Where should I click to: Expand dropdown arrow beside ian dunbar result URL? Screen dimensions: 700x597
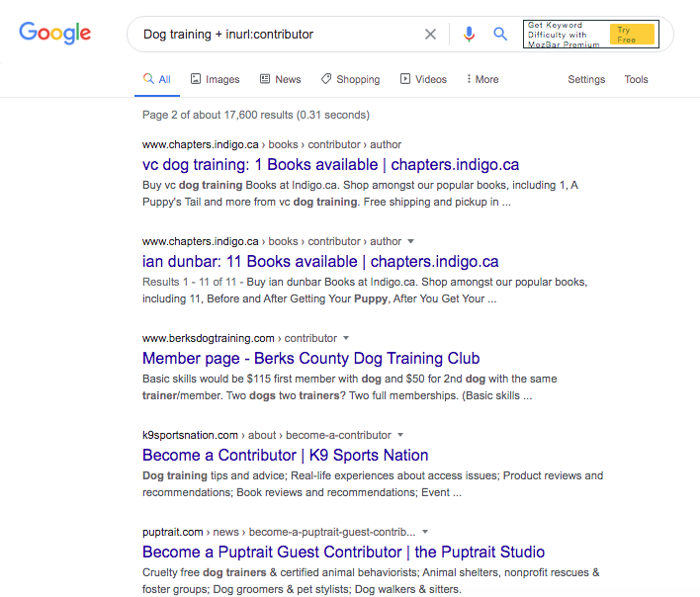[x=410, y=241]
